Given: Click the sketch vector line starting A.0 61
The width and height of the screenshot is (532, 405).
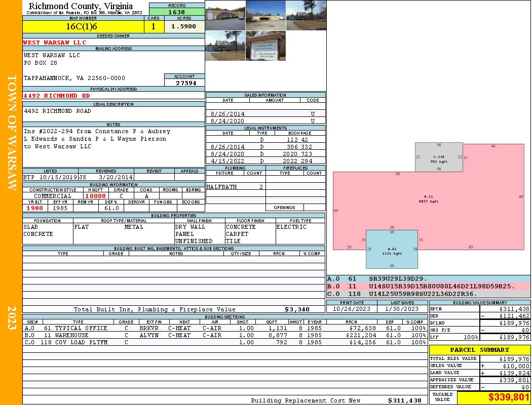Looking at the screenshot, I should pos(429,279).
